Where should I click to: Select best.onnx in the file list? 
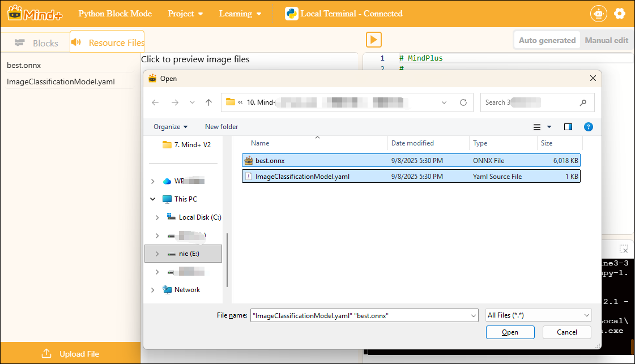pyautogui.click(x=270, y=161)
